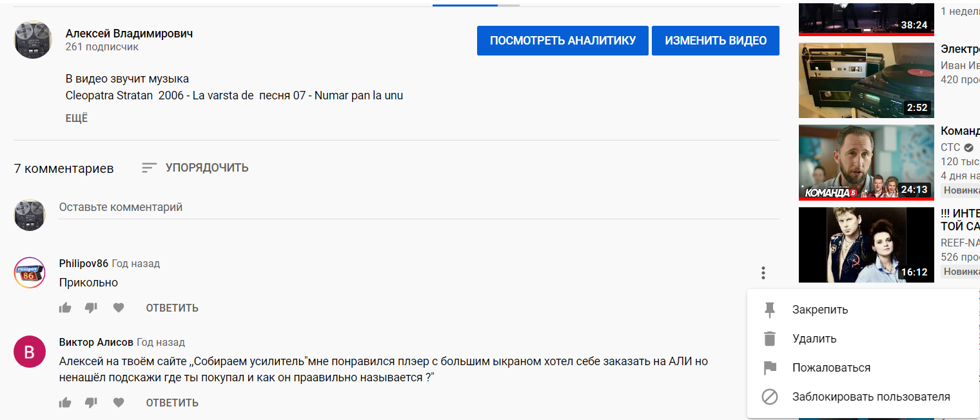Open Виктор Алисов's profile avatar

pos(30,352)
